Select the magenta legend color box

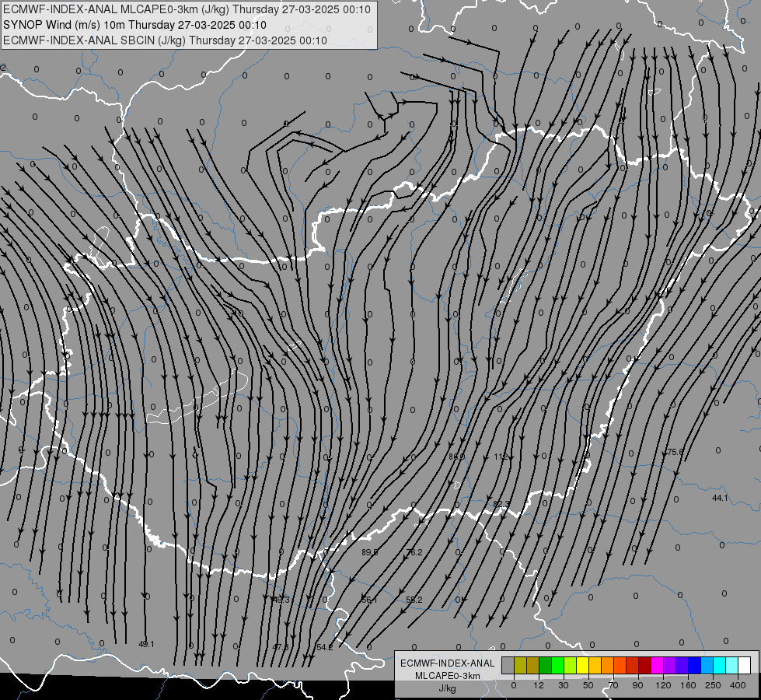657,665
